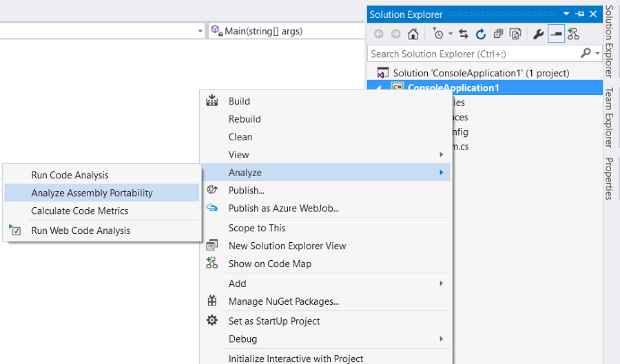Click Set as StartUp Project

click(x=273, y=321)
